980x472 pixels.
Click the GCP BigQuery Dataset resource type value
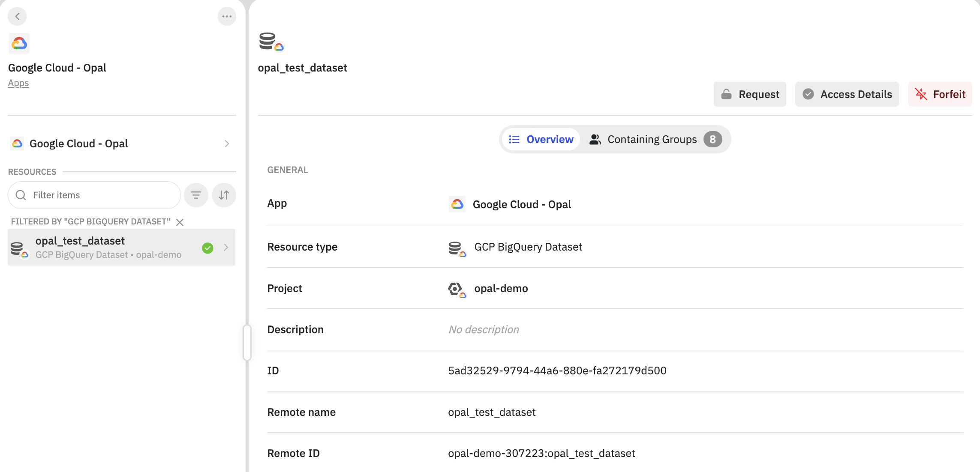pyautogui.click(x=528, y=247)
